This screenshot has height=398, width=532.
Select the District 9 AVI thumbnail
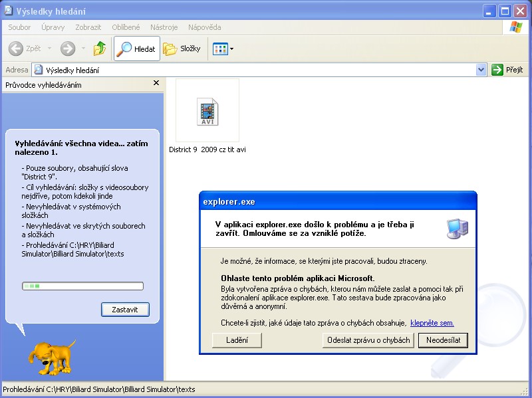tap(207, 111)
